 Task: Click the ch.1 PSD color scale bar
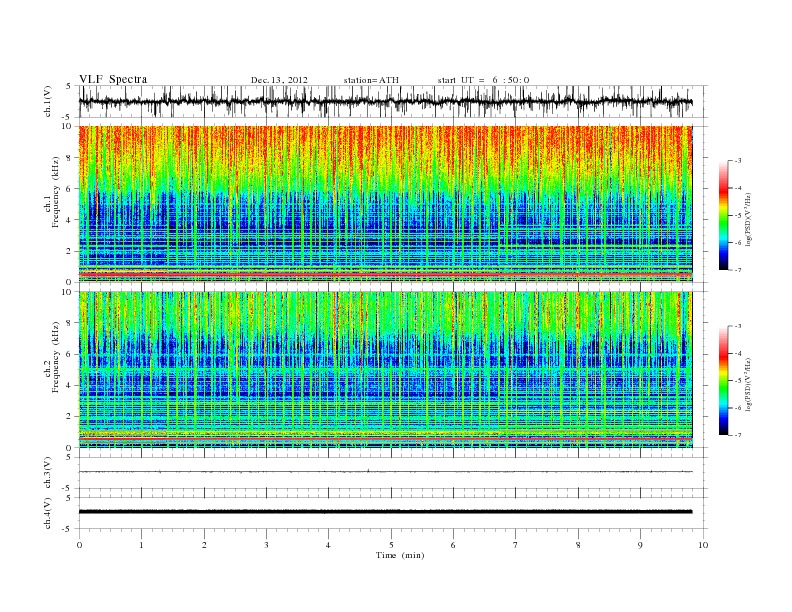pyautogui.click(x=723, y=216)
